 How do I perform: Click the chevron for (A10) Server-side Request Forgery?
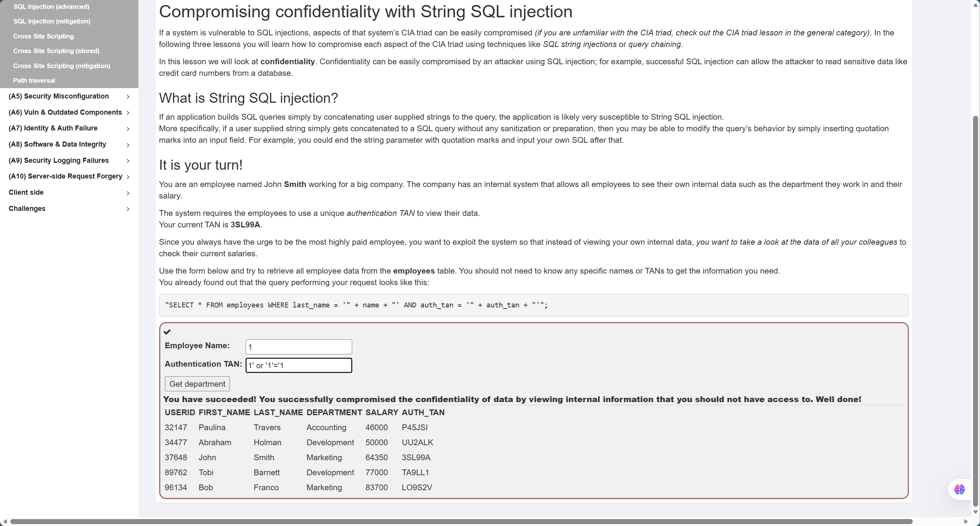point(128,177)
